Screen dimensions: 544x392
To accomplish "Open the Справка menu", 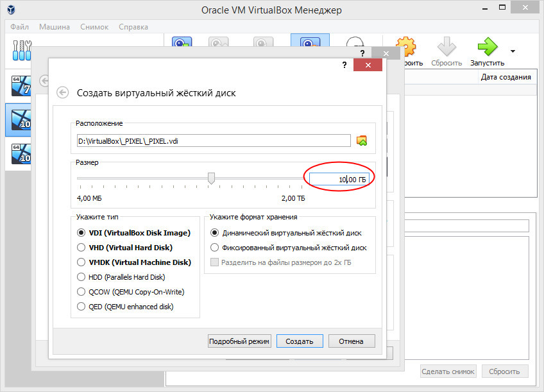I will click(x=133, y=27).
